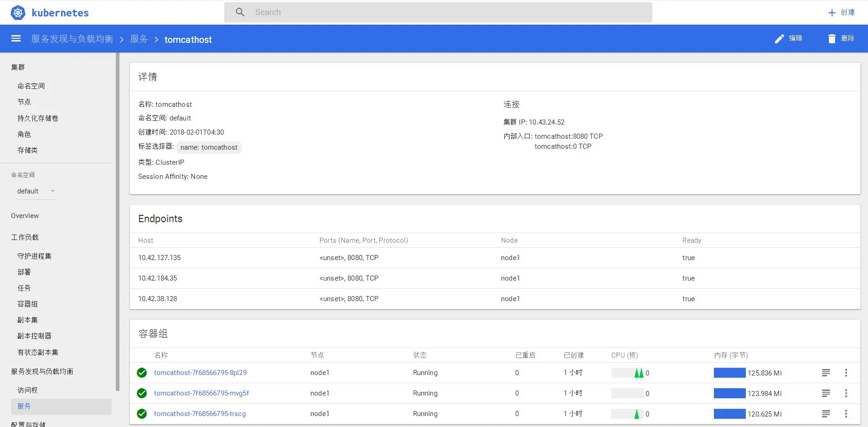Click the 创建 button
This screenshot has height=427, width=868.
pos(842,12)
